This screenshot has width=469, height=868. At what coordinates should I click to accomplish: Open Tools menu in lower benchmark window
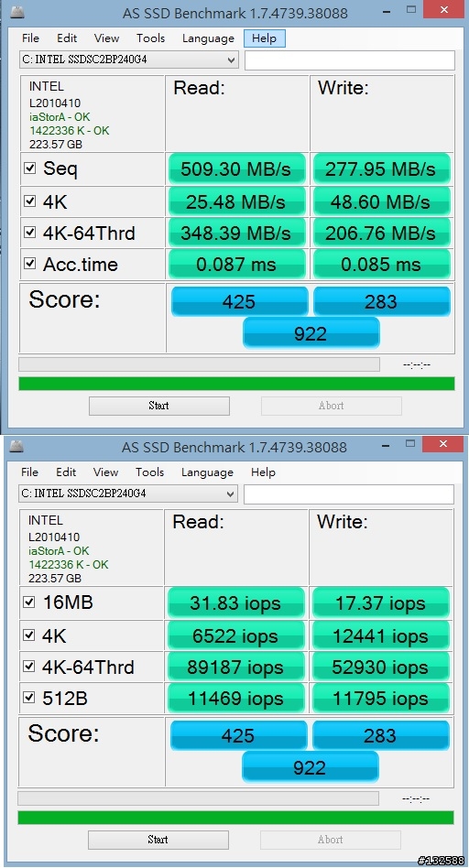[x=150, y=472]
